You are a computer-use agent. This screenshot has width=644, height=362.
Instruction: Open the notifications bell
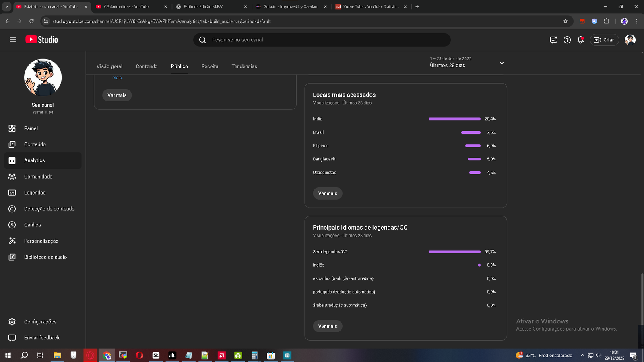pos(580,40)
